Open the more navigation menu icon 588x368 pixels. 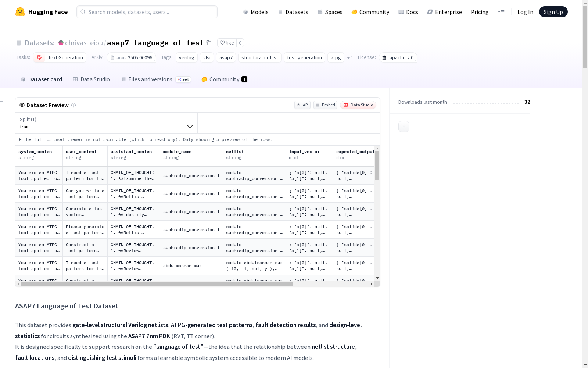pyautogui.click(x=501, y=12)
